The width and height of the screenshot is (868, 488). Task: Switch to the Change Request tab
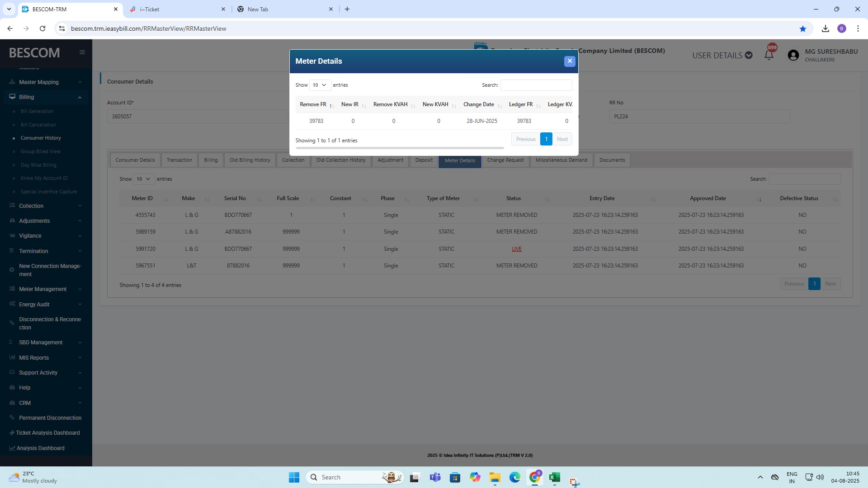click(x=505, y=160)
